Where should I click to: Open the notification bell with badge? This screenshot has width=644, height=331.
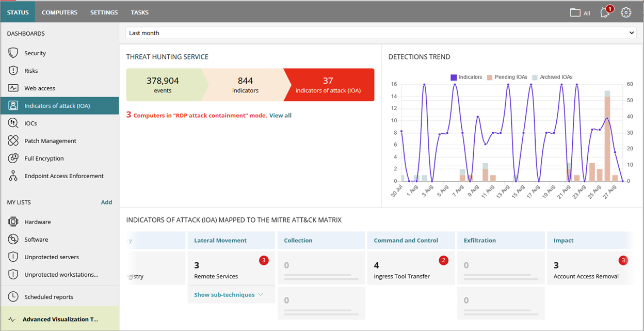pos(604,13)
